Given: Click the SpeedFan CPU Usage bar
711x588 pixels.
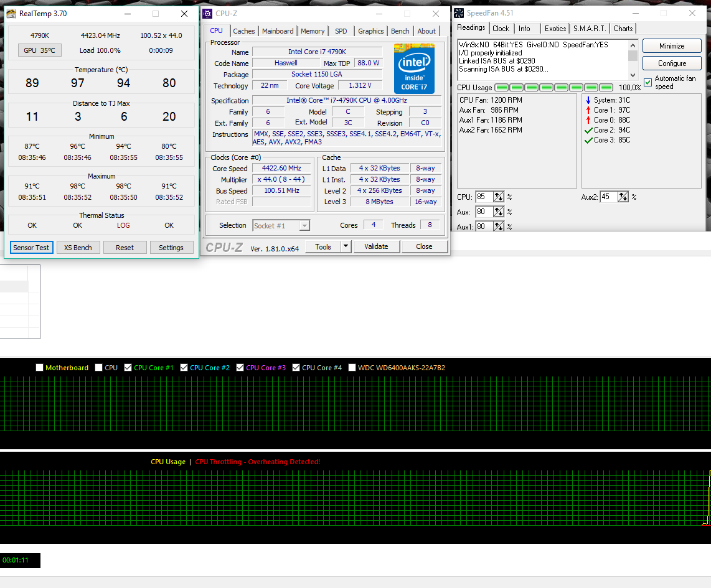Looking at the screenshot, I should click(553, 88).
